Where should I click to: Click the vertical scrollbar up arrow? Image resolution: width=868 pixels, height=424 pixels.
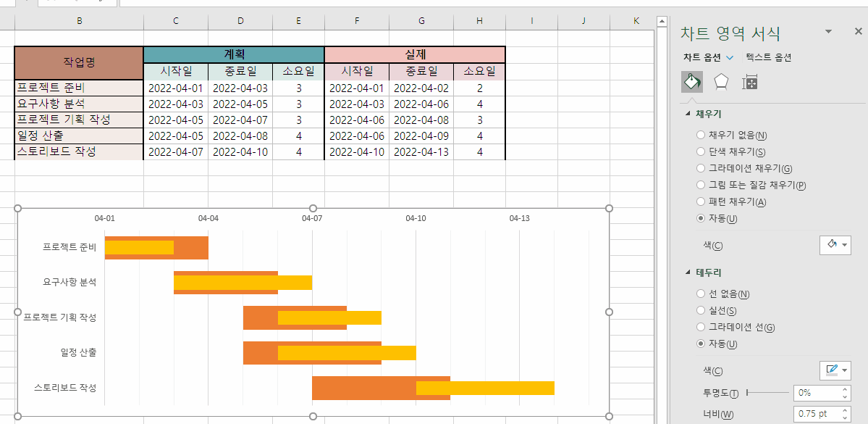[x=661, y=22]
